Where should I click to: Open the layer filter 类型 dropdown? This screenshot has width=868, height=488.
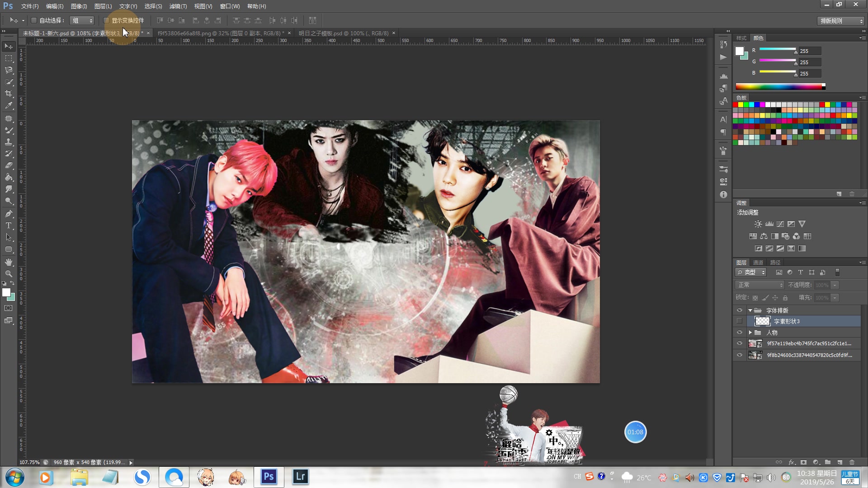click(750, 272)
